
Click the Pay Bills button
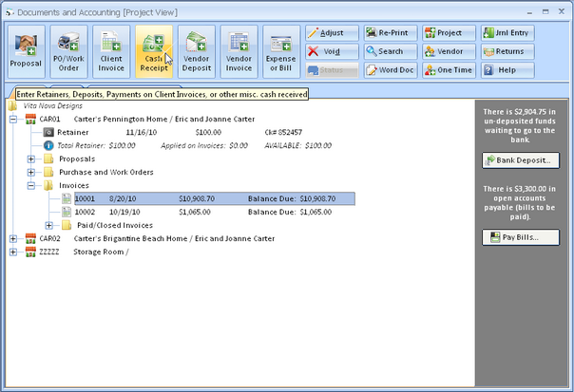point(521,237)
